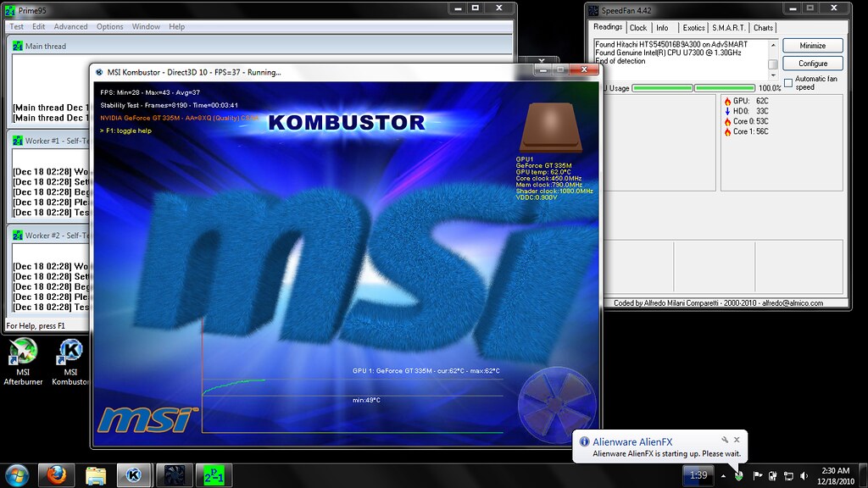The width and height of the screenshot is (868, 488).
Task: Click the 'For Help, press F1' status bar
Action: pos(36,326)
